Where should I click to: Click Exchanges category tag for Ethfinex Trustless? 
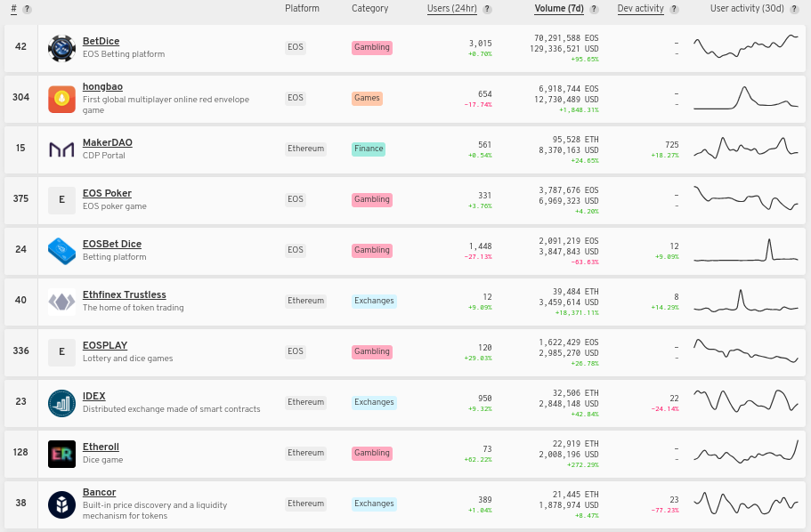[x=375, y=301]
